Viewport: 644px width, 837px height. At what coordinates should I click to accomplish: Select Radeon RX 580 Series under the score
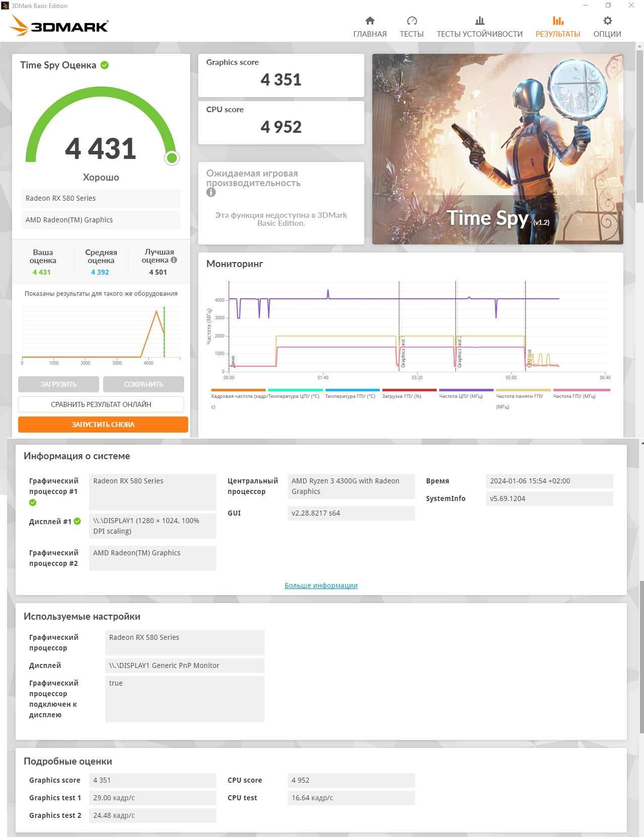(x=101, y=198)
